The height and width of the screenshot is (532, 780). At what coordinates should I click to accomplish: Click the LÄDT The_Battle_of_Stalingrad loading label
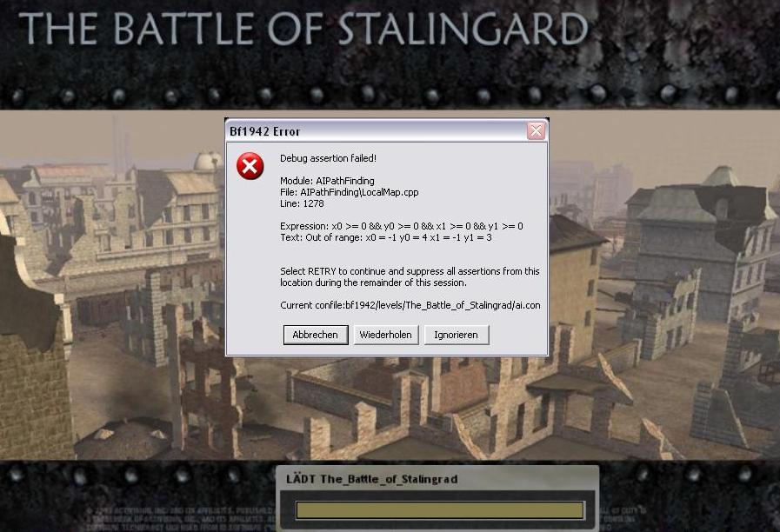pos(371,479)
